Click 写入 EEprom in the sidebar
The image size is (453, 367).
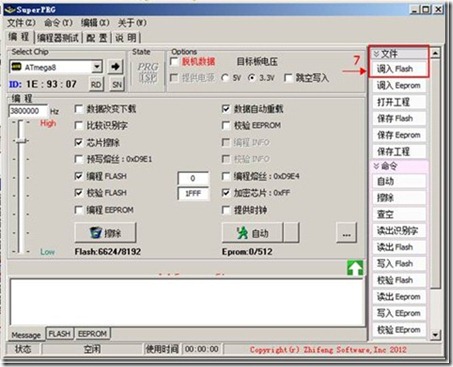coord(399,313)
